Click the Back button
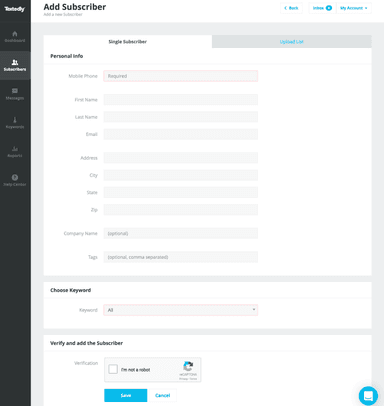Viewport: 384px width, 406px height. [x=291, y=8]
